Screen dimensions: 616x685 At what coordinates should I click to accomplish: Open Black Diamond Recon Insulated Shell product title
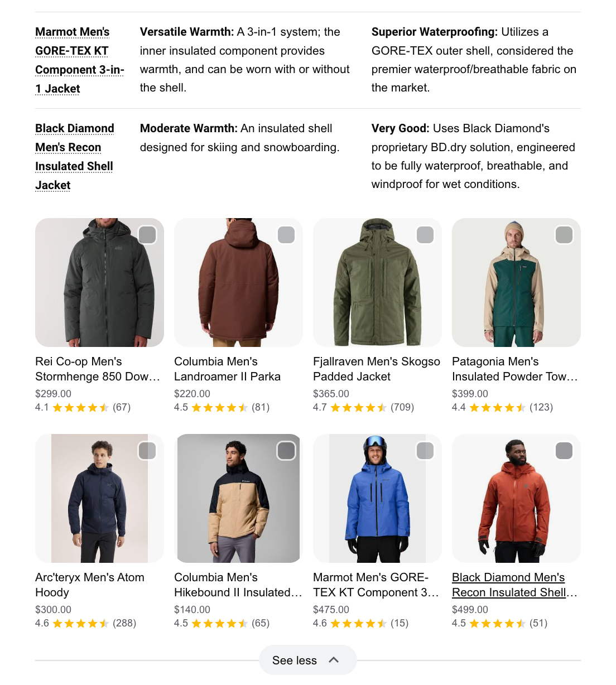pyautogui.click(x=514, y=585)
